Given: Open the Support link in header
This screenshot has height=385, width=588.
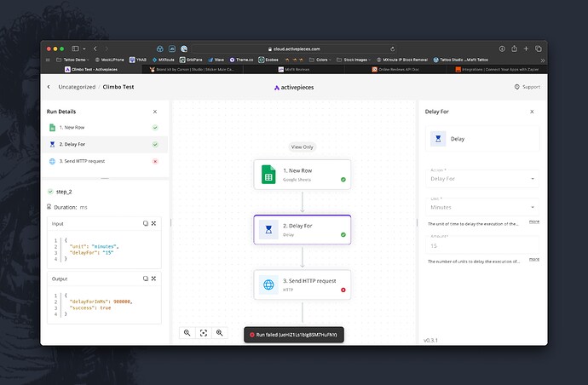Looking at the screenshot, I should [527, 87].
